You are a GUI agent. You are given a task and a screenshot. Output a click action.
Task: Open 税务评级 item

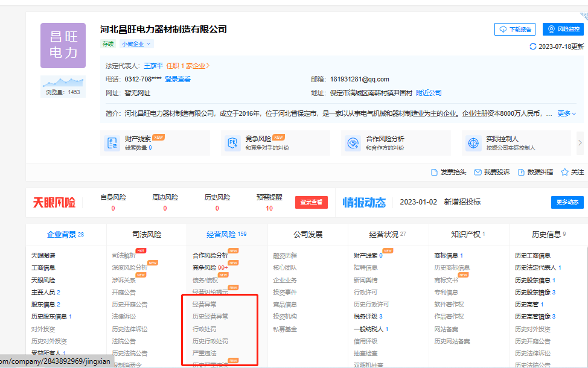point(368,317)
